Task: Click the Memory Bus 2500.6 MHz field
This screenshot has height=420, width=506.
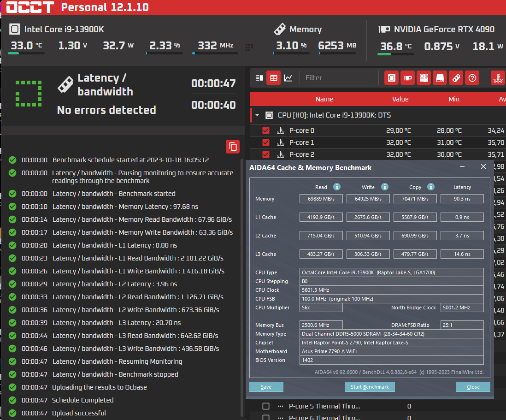Action: point(321,325)
